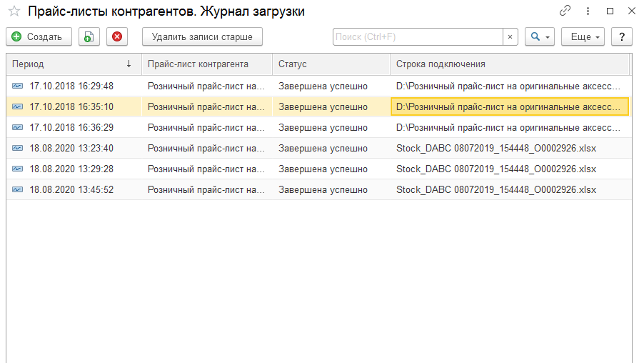
Task: Open the three-dot window menu
Action: [588, 11]
